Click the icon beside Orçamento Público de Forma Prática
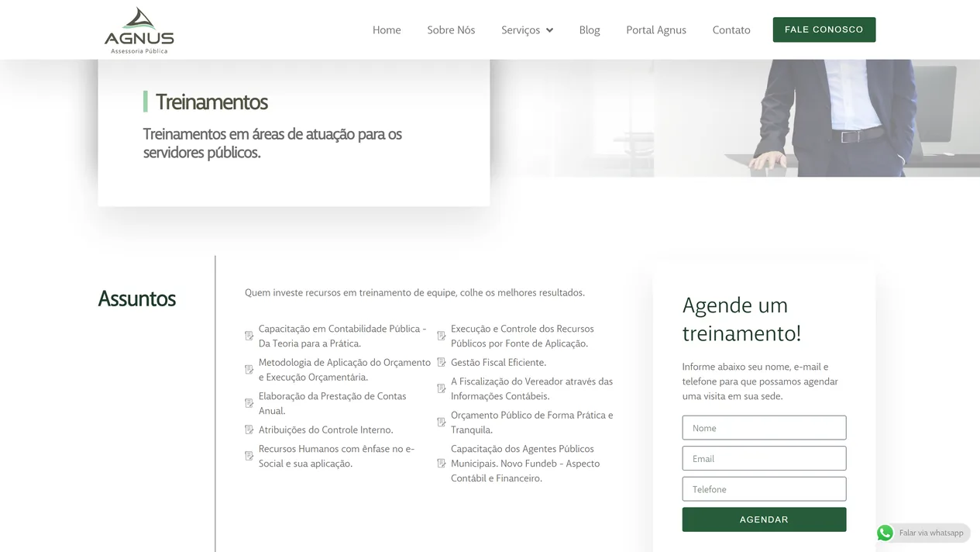 [442, 423]
